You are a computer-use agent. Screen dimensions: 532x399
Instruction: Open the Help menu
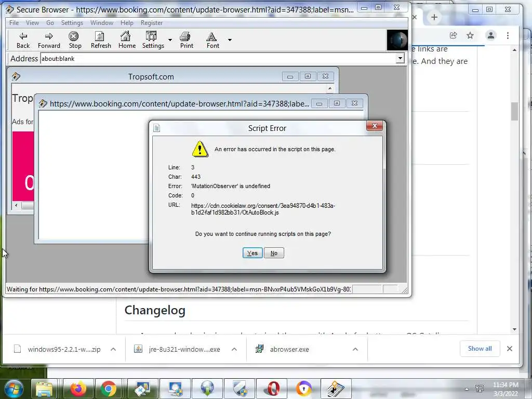click(127, 23)
